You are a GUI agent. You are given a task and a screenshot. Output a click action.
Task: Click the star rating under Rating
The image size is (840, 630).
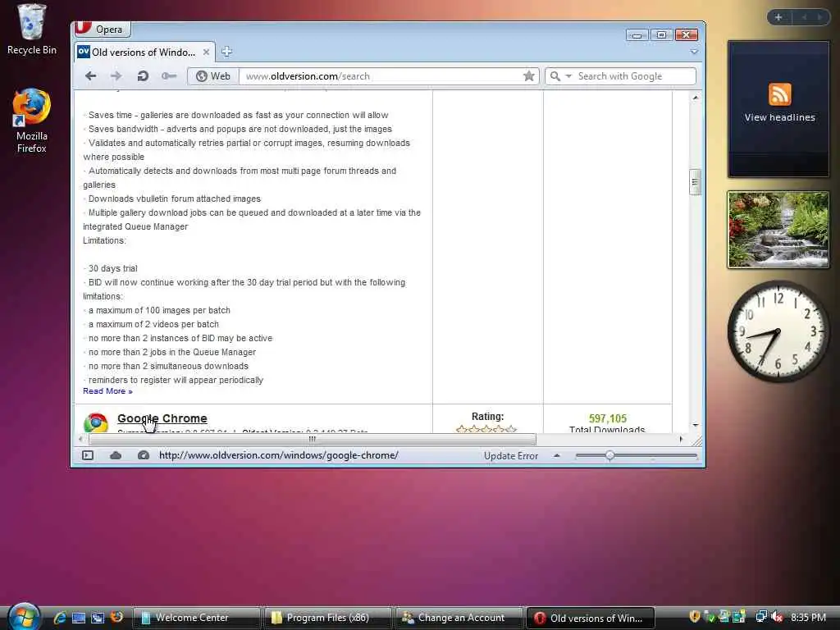(486, 428)
